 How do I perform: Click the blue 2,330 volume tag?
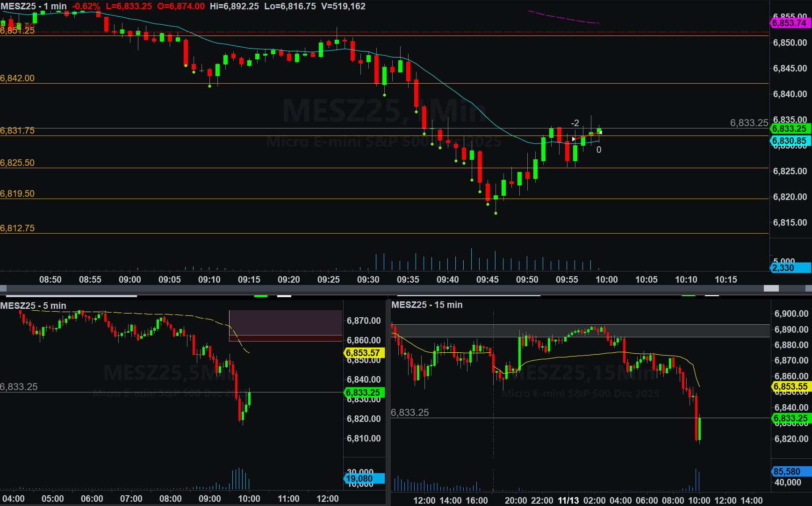pos(790,268)
